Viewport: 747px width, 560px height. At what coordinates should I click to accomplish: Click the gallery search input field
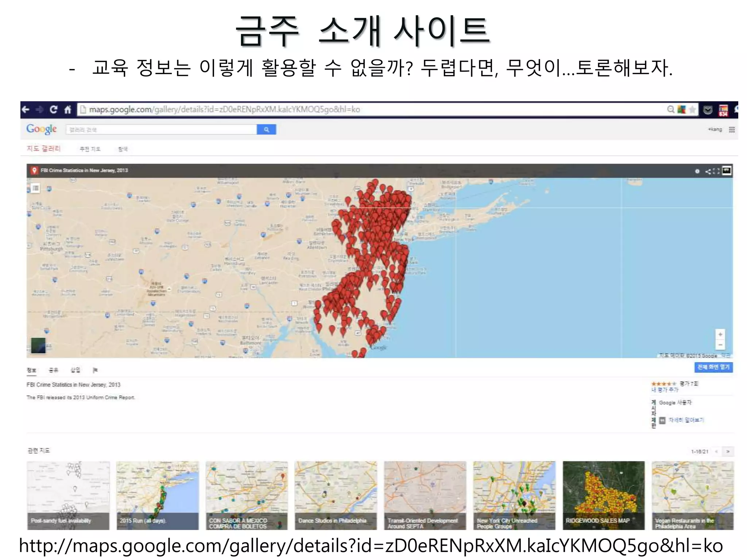point(161,129)
